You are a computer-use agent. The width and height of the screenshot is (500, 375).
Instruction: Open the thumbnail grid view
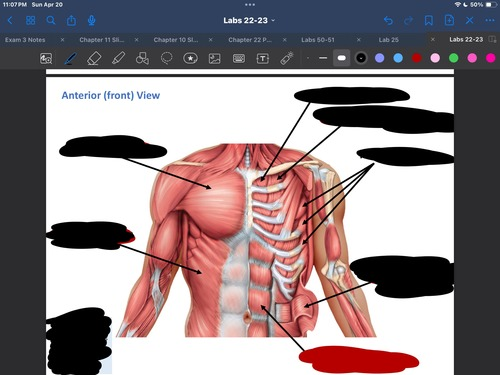pyautogui.click(x=30, y=21)
